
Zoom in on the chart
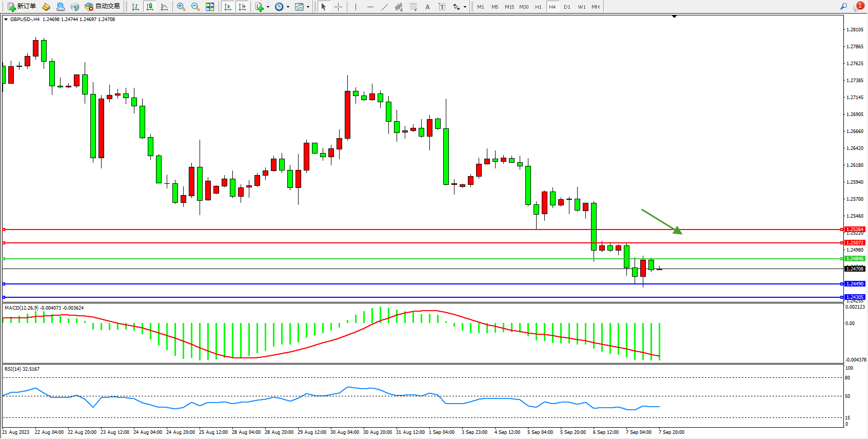[x=181, y=7]
